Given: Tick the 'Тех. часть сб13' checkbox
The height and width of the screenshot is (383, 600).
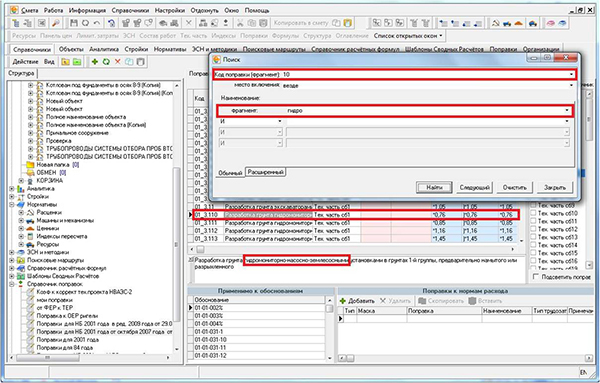Looking at the screenshot, I should pos(533,237).
